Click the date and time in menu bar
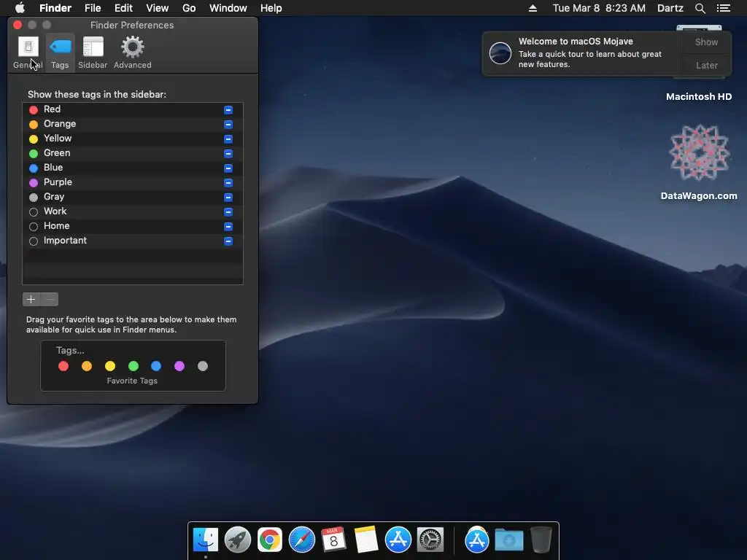 pos(599,8)
